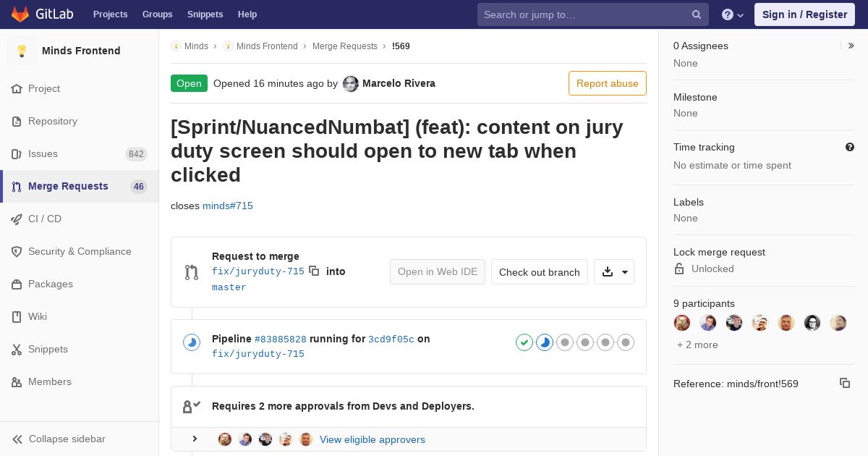Image resolution: width=868 pixels, height=456 pixels.
Task: Click the Report abuse button
Action: (x=608, y=83)
